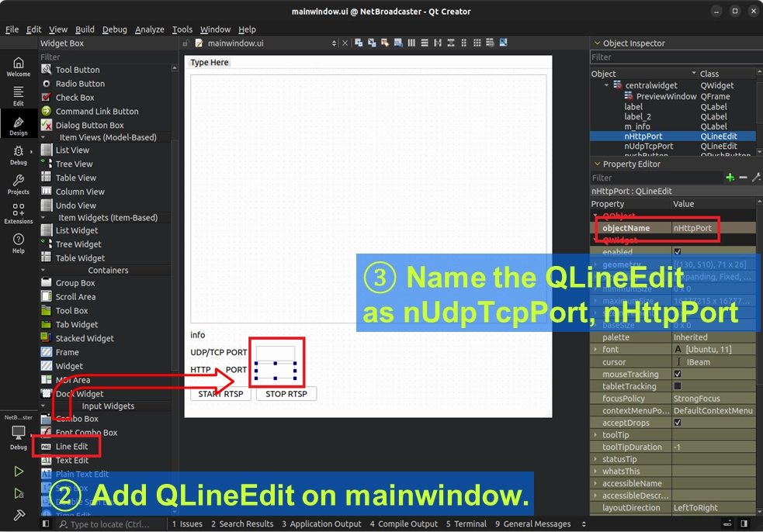This screenshot has height=532, width=763.
Task: Apply Lay Out Horizontally
Action: pos(411,43)
